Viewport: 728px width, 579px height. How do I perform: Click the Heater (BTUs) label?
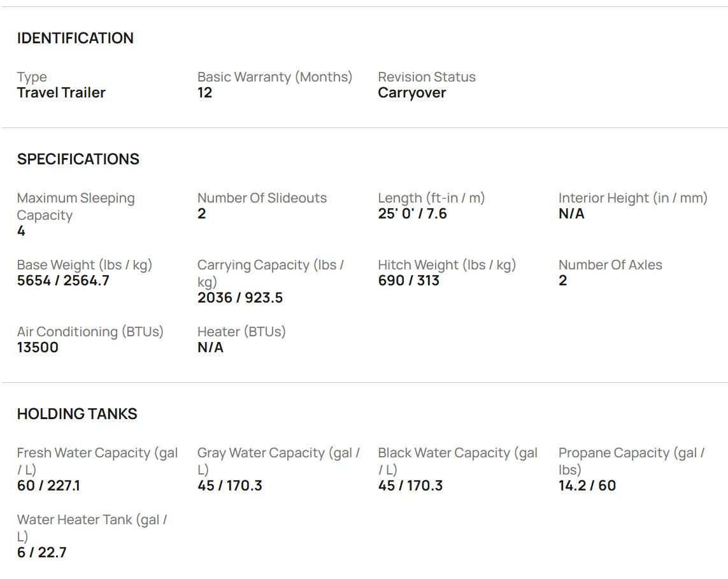[x=241, y=332]
